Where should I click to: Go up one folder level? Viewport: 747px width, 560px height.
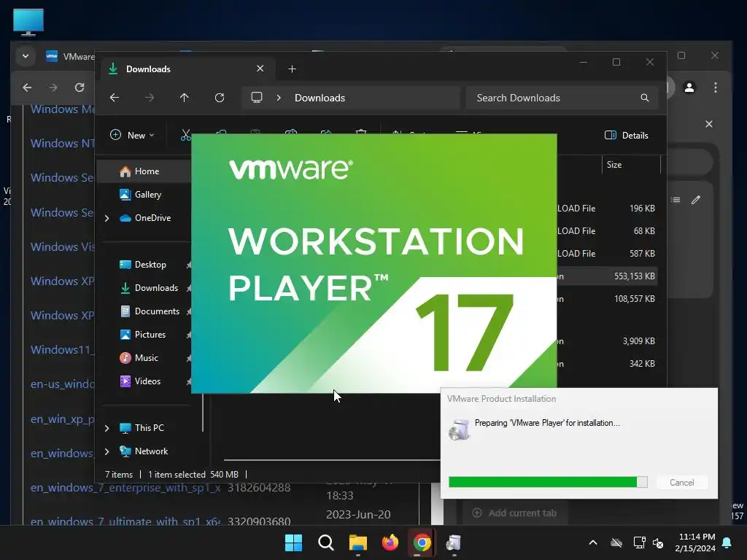click(185, 98)
